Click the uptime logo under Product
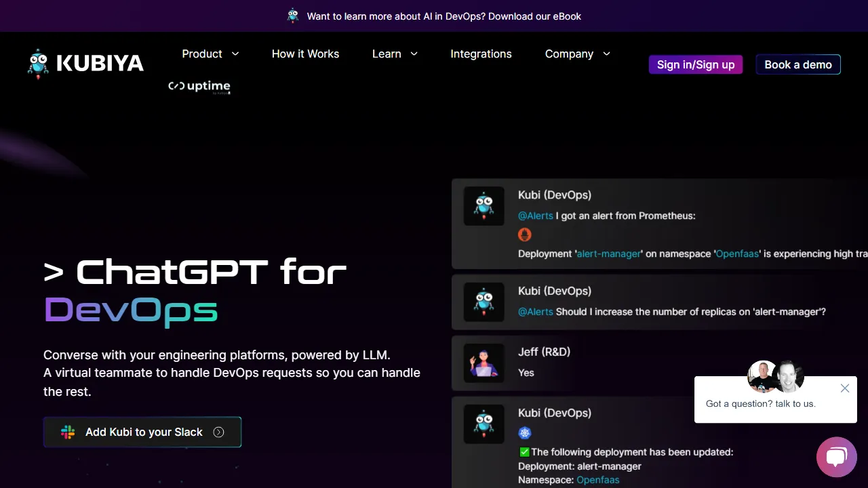 pyautogui.click(x=199, y=87)
